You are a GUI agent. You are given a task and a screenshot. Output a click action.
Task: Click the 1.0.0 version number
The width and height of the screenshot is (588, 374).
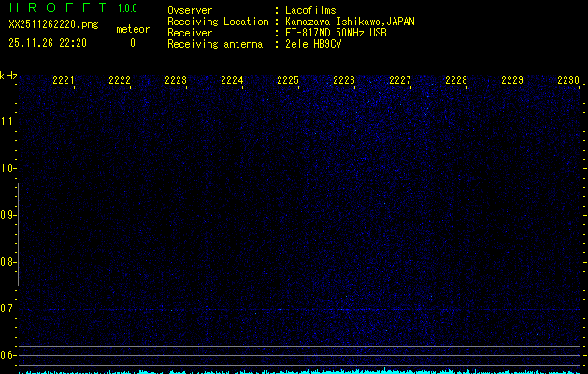pos(127,8)
